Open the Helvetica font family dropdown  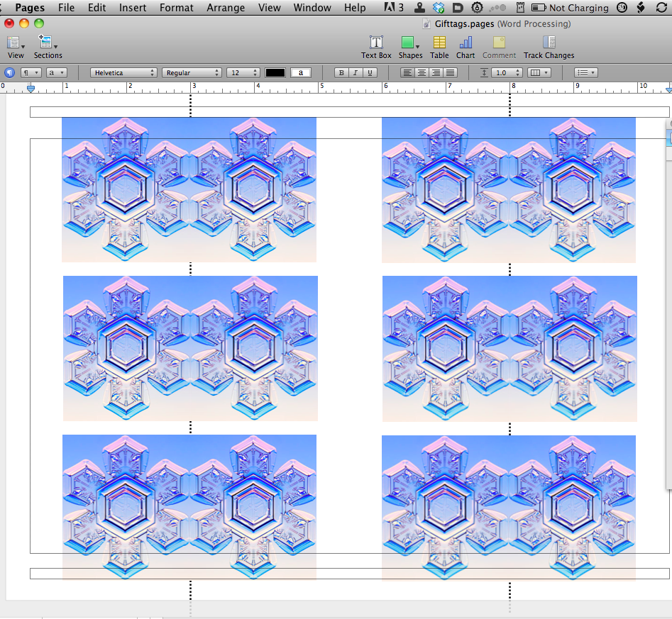[123, 73]
